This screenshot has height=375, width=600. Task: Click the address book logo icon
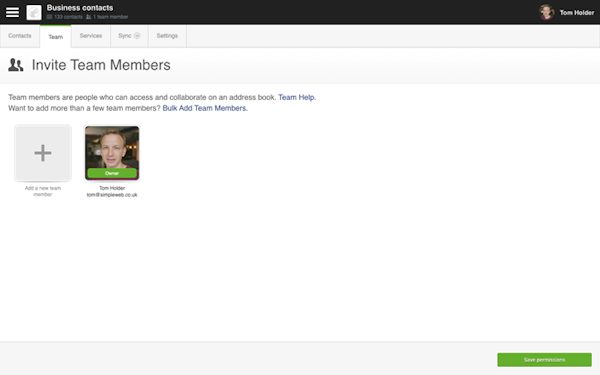click(x=34, y=12)
